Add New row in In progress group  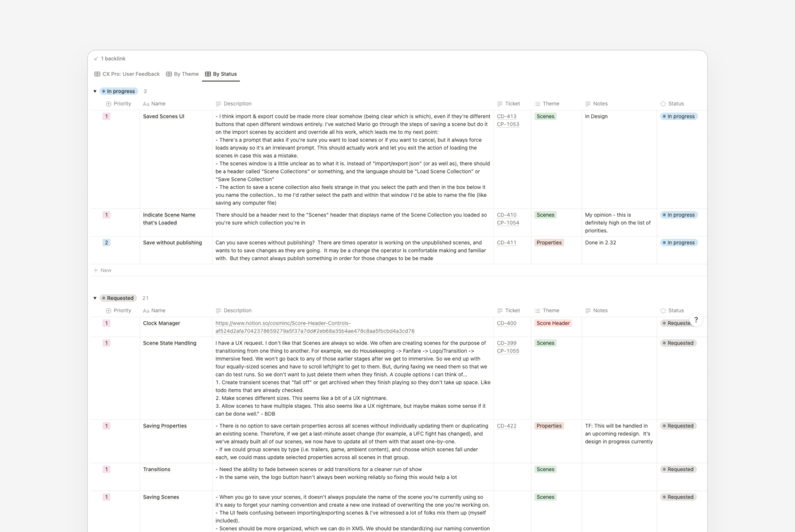103,271
